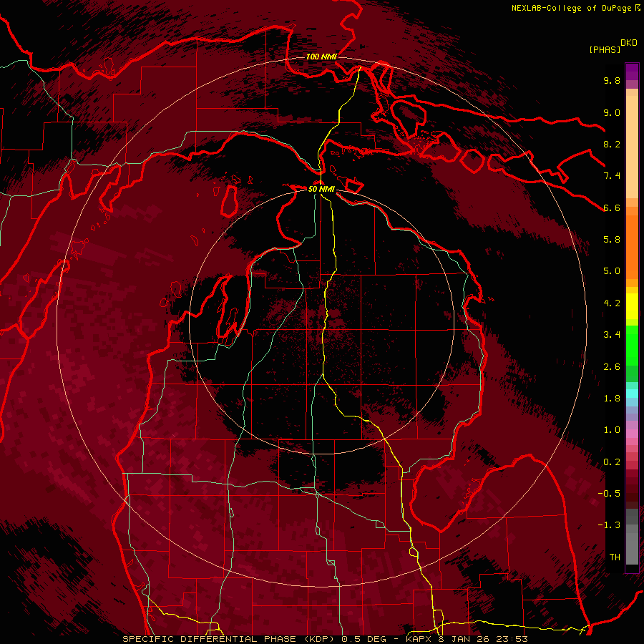Click the 3.4 value on color scale

point(612,335)
